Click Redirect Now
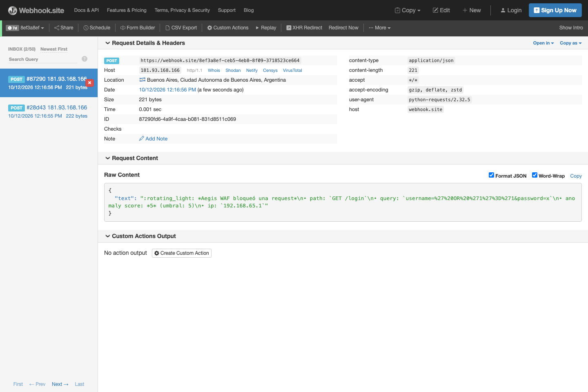This screenshot has height=392, width=588. [x=343, y=28]
